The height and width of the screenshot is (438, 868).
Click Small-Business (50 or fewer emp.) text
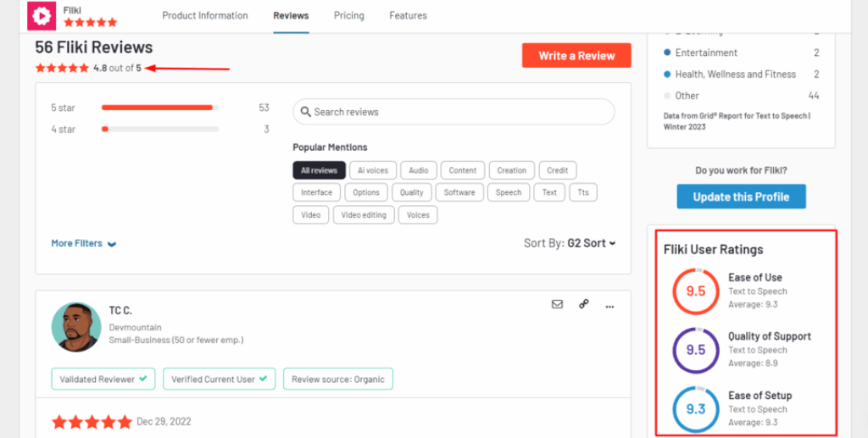click(176, 340)
